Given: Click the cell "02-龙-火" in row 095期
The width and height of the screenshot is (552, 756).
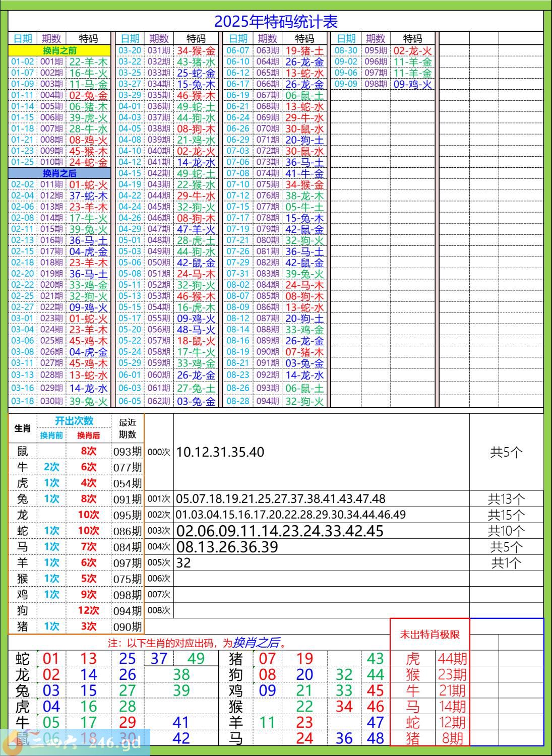Looking at the screenshot, I should tap(412, 50).
